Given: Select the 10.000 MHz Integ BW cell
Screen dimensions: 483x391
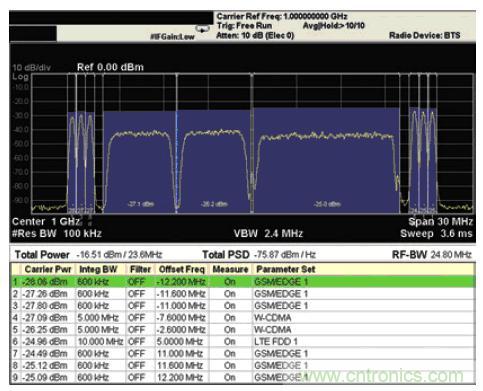Looking at the screenshot, I should pos(100,342).
